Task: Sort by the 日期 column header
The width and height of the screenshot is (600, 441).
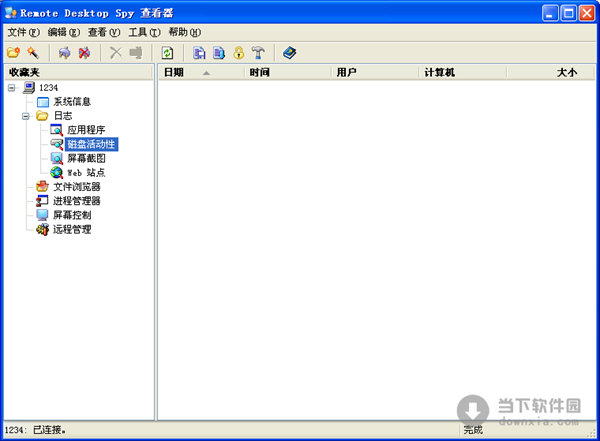Action: click(201, 72)
